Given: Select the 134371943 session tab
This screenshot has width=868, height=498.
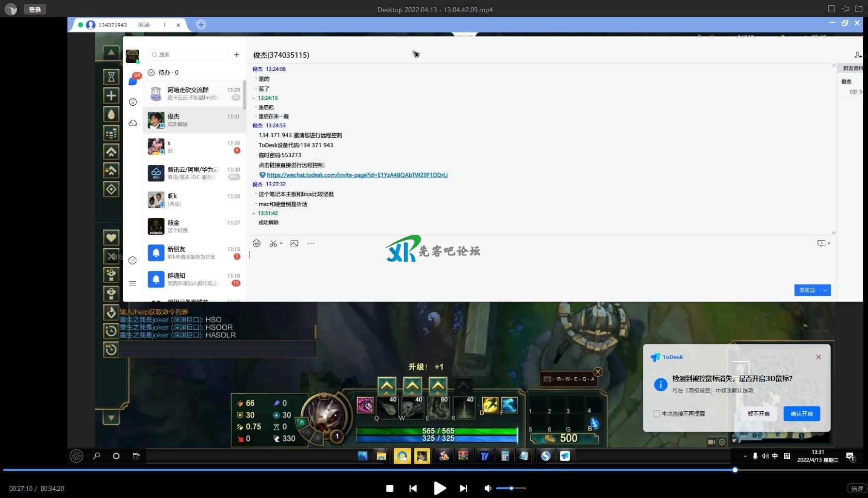Looking at the screenshot, I should coord(126,25).
